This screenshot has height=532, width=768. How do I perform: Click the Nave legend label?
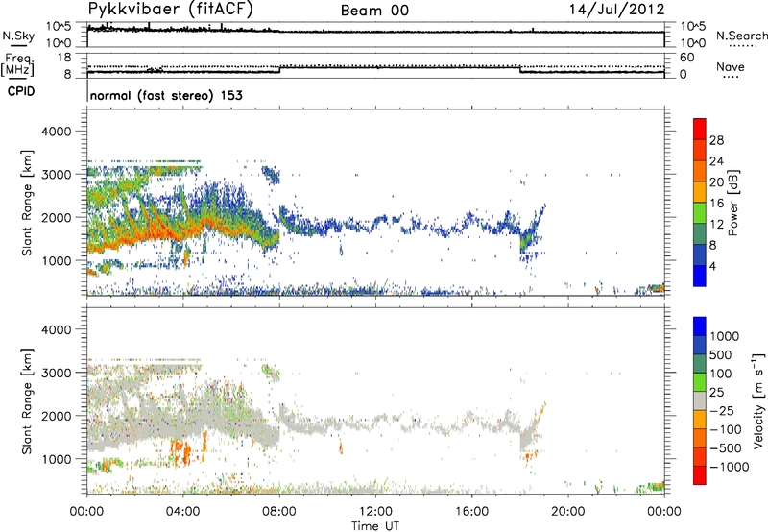click(x=730, y=66)
